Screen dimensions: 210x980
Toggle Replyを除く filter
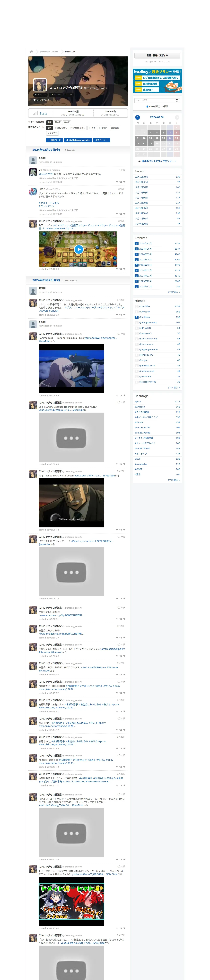(61, 128)
